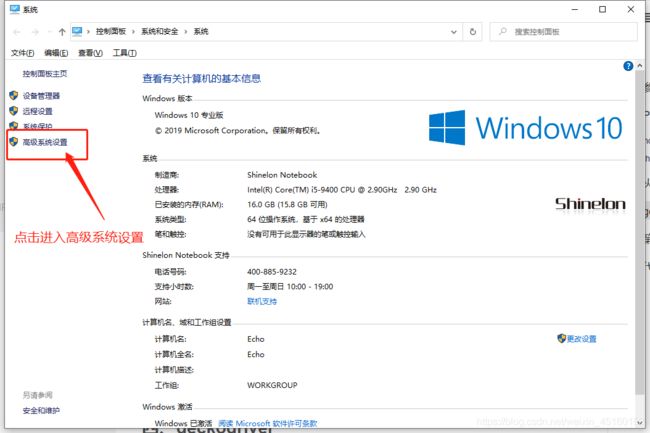Screen dimensions: 650x433
Task: Click the Shinelon manufacturer logo
Action: pyautogui.click(x=590, y=204)
